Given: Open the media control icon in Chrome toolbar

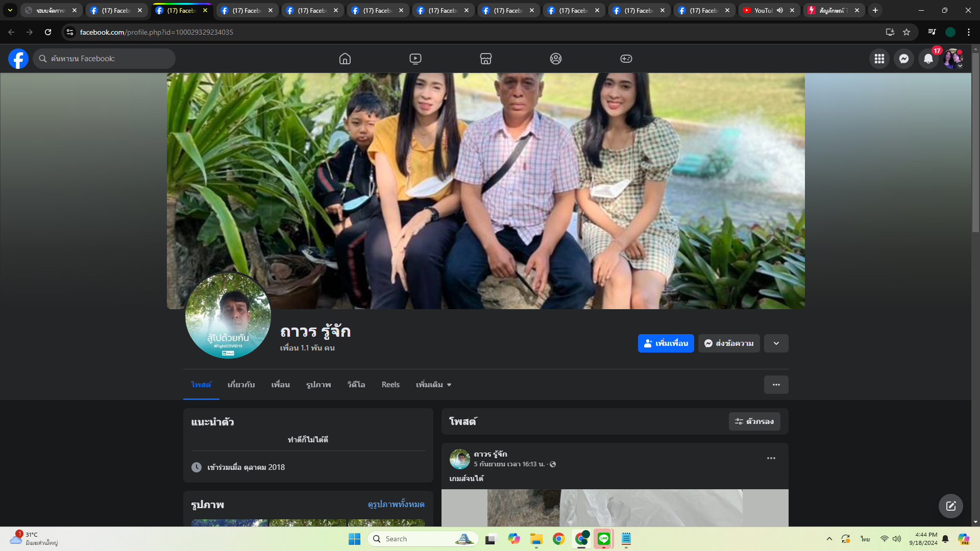Looking at the screenshot, I should pyautogui.click(x=932, y=32).
